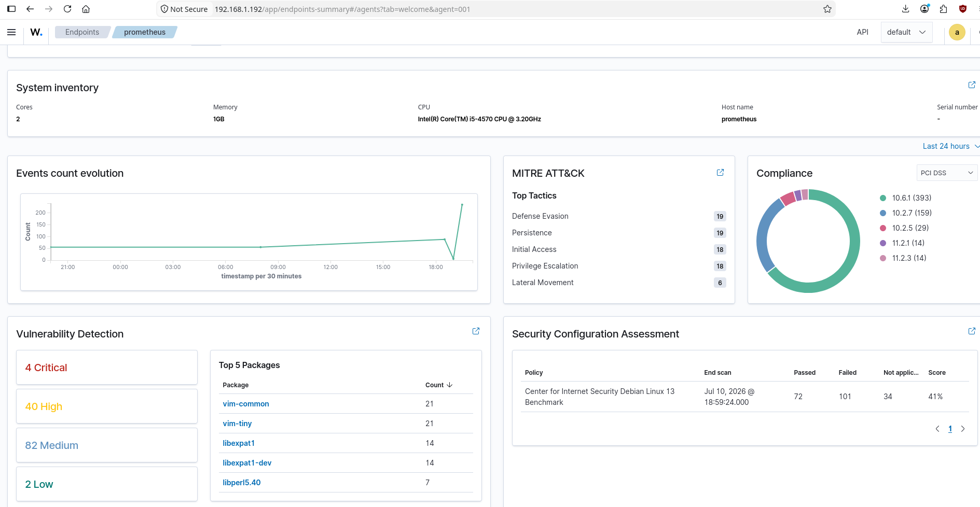Toggle 10.2.5 (29) legend color dot

(883, 228)
